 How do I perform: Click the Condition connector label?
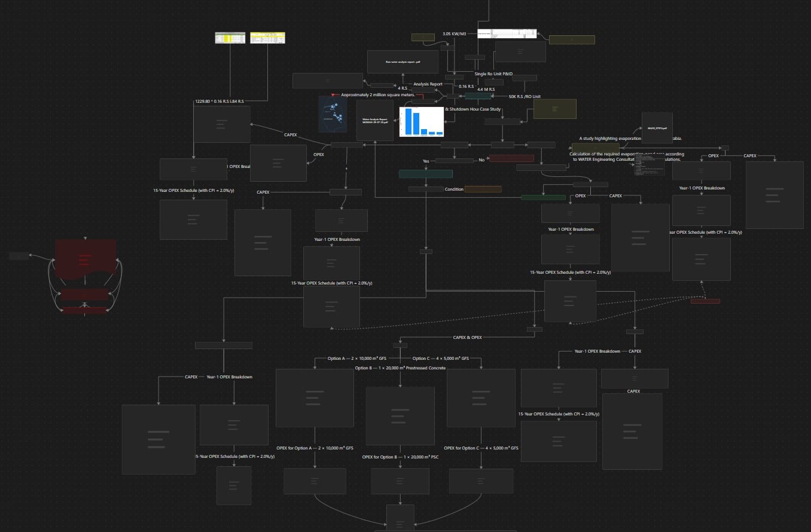point(455,189)
